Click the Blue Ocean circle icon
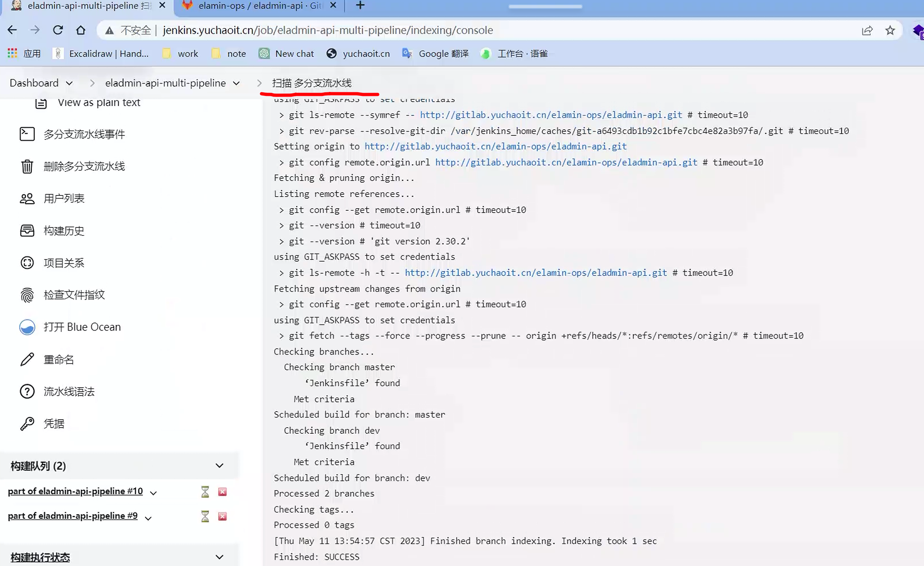 point(27,327)
